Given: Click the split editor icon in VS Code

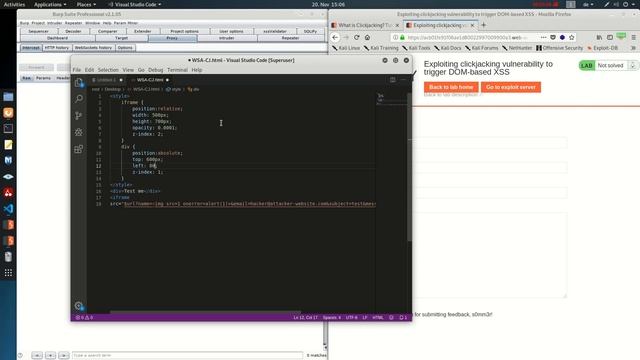Looking at the screenshot, I should pos(392,80).
